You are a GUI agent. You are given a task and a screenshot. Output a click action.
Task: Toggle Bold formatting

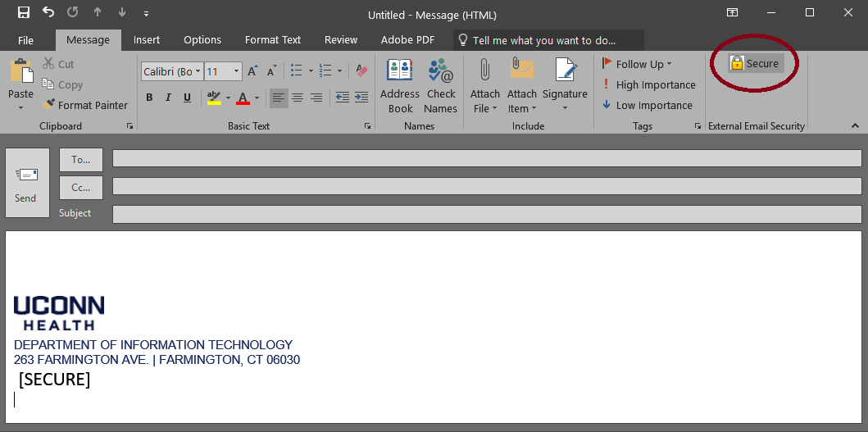coord(149,98)
